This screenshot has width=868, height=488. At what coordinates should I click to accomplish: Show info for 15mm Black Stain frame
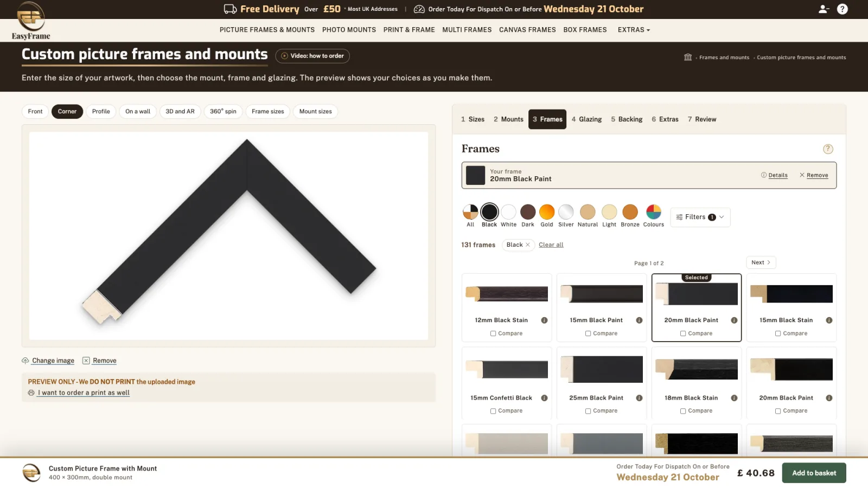coord(829,320)
